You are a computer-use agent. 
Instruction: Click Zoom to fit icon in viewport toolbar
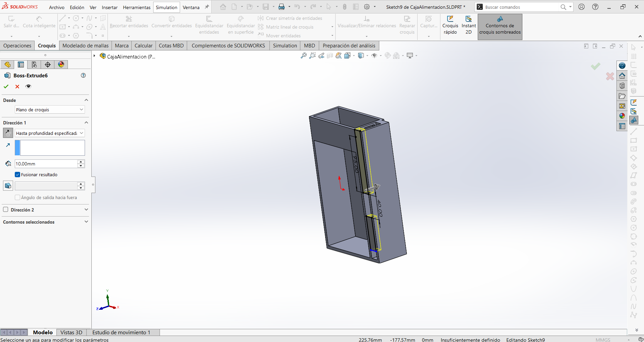click(x=304, y=55)
